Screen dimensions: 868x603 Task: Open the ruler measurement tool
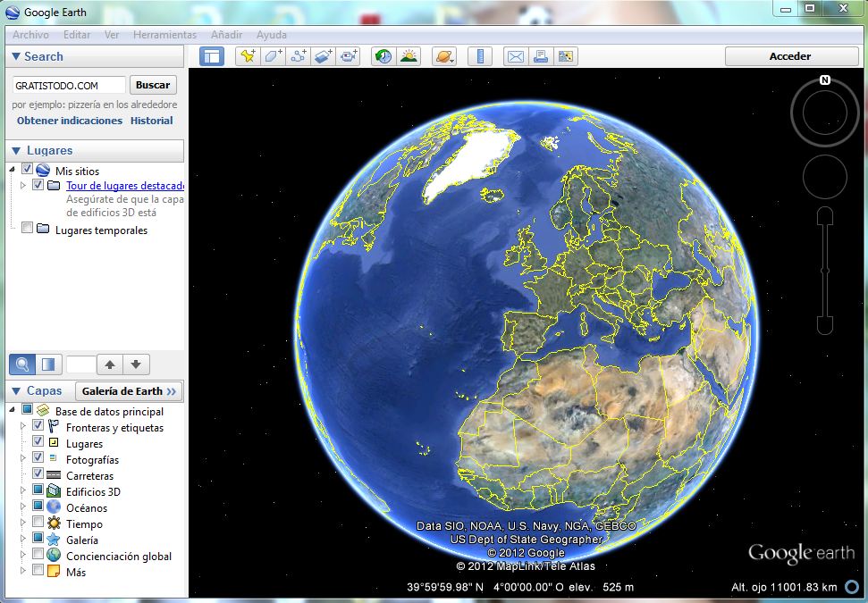click(480, 56)
